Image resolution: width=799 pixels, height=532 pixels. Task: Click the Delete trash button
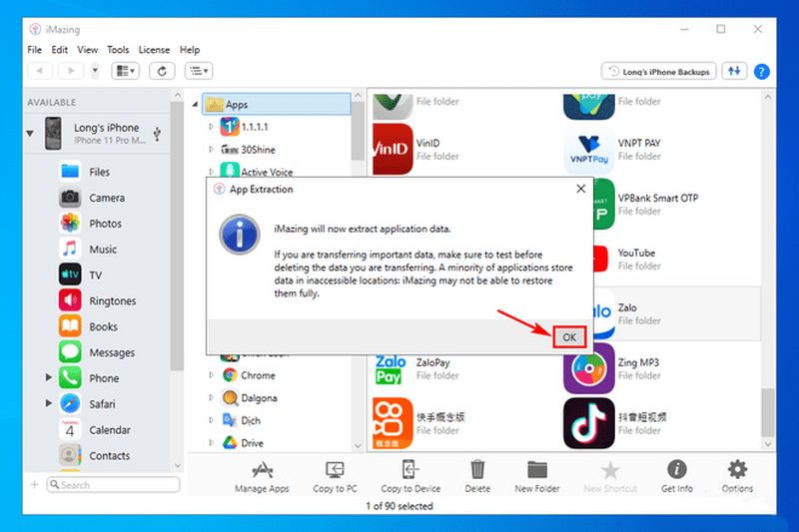[x=477, y=476]
